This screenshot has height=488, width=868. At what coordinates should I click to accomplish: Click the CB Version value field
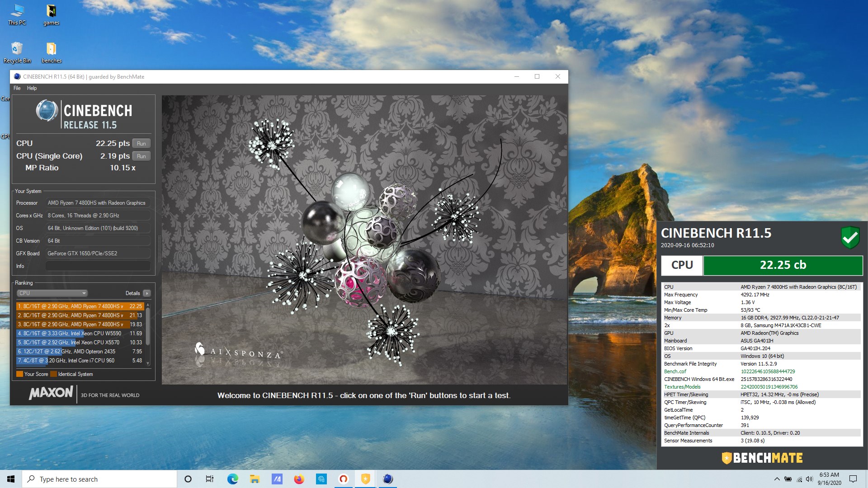(x=98, y=241)
